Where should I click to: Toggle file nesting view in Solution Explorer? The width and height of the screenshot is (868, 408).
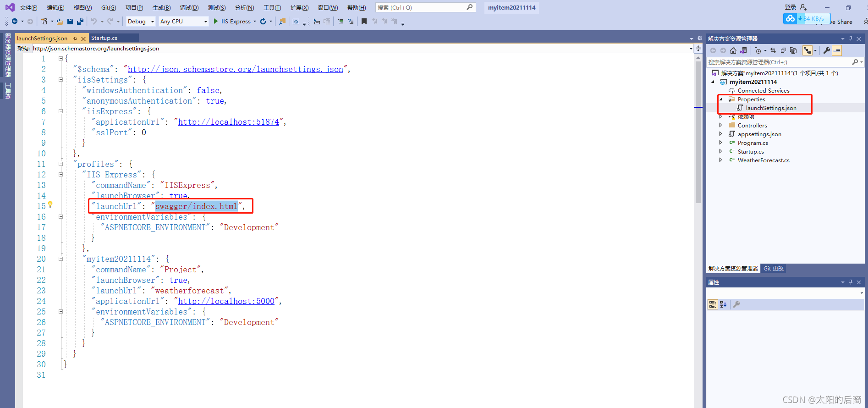tap(808, 50)
